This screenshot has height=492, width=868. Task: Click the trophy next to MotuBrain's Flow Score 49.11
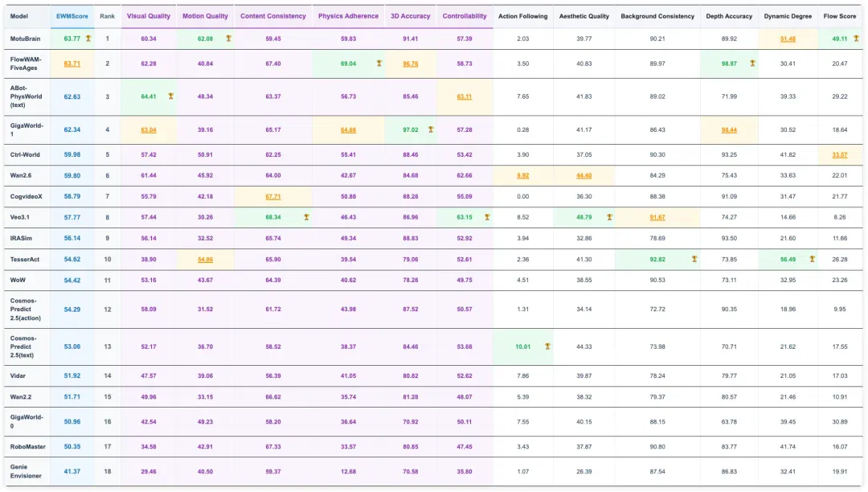pyautogui.click(x=857, y=39)
